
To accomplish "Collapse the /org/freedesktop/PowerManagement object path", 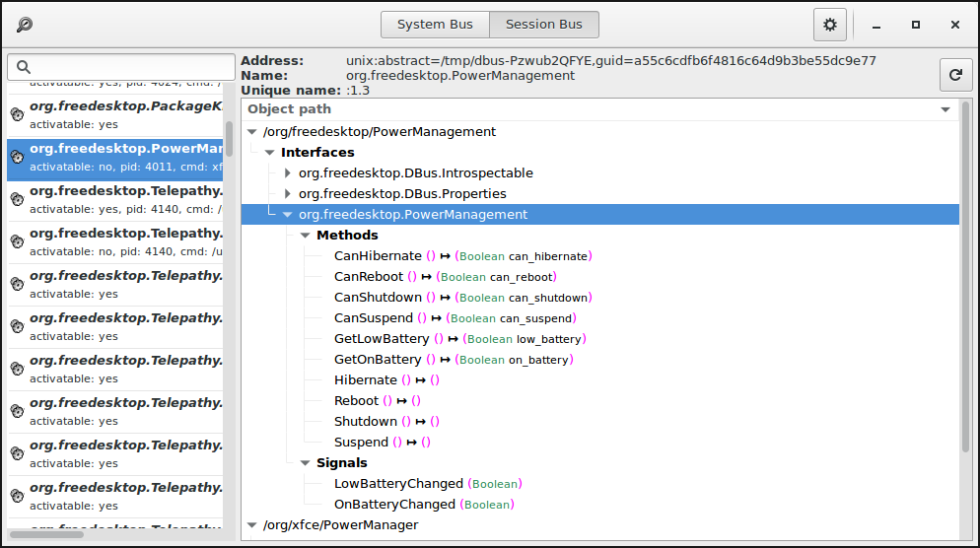I will tap(251, 132).
